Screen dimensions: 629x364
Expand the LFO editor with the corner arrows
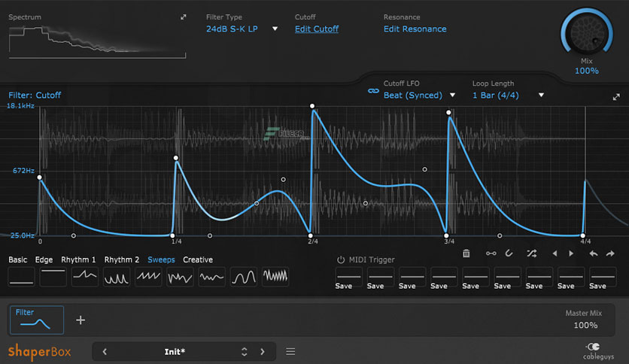click(x=617, y=96)
